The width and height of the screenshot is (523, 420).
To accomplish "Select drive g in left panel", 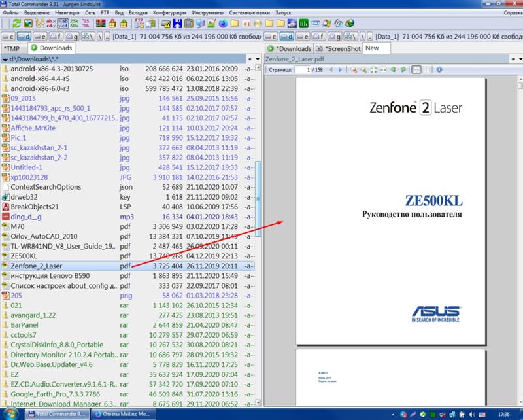I will pos(72,37).
